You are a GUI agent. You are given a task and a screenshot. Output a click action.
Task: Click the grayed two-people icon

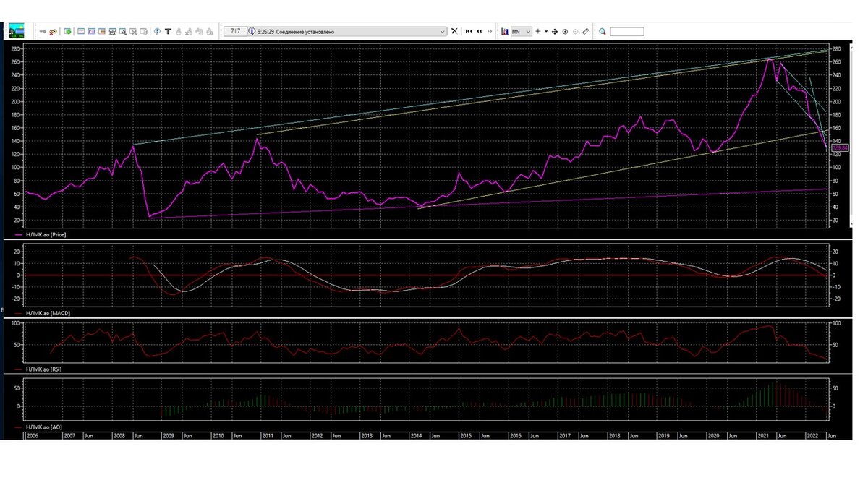click(x=199, y=32)
